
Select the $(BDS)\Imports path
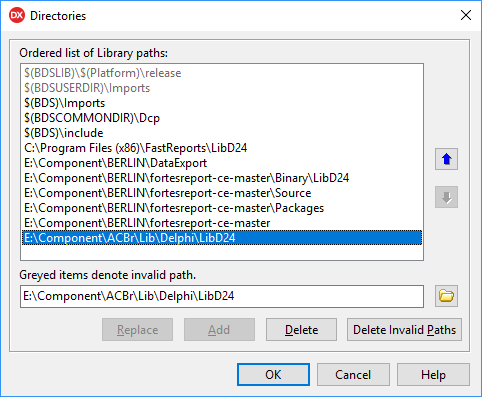tap(222, 103)
